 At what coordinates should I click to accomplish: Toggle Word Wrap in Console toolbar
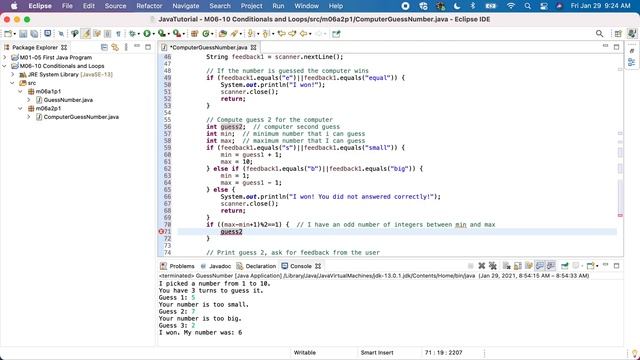point(529,266)
